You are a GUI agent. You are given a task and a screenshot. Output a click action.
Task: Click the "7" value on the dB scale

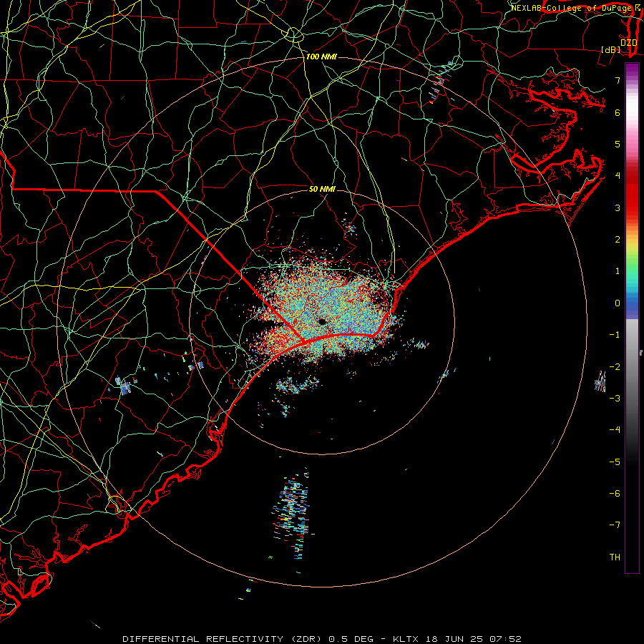pyautogui.click(x=618, y=80)
